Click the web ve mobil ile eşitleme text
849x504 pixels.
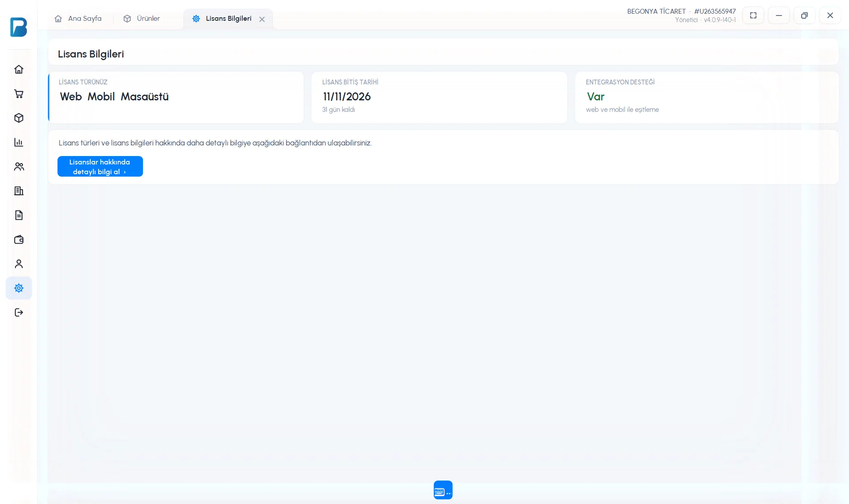point(622,110)
